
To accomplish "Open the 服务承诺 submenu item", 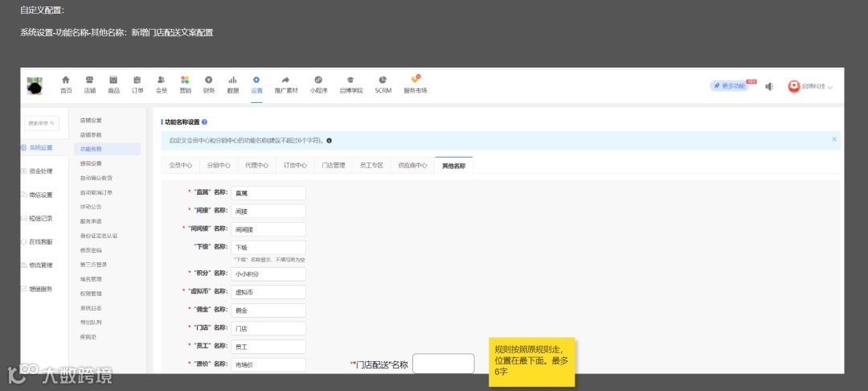I will [91, 221].
